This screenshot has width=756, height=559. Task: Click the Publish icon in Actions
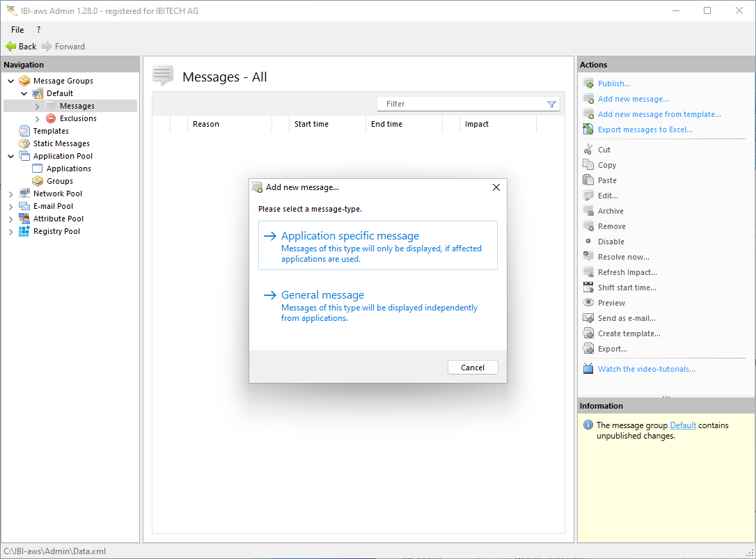coord(588,84)
